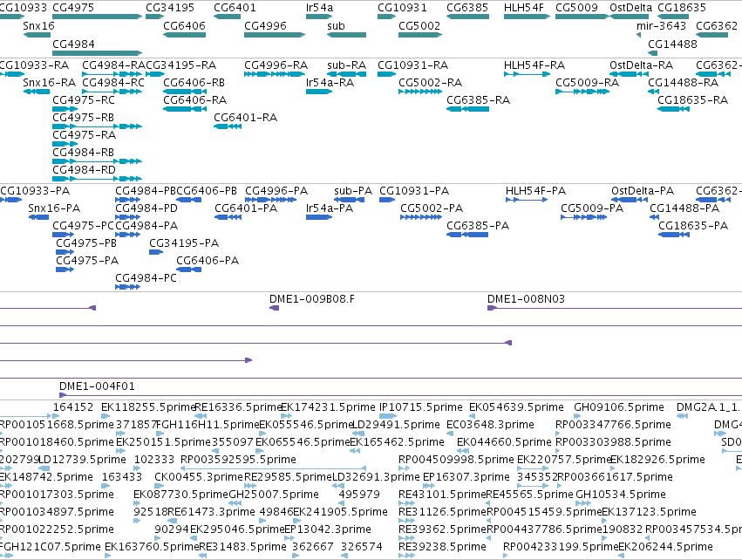Open transcript CG6406-RA label
The image size is (742, 560).
[195, 100]
